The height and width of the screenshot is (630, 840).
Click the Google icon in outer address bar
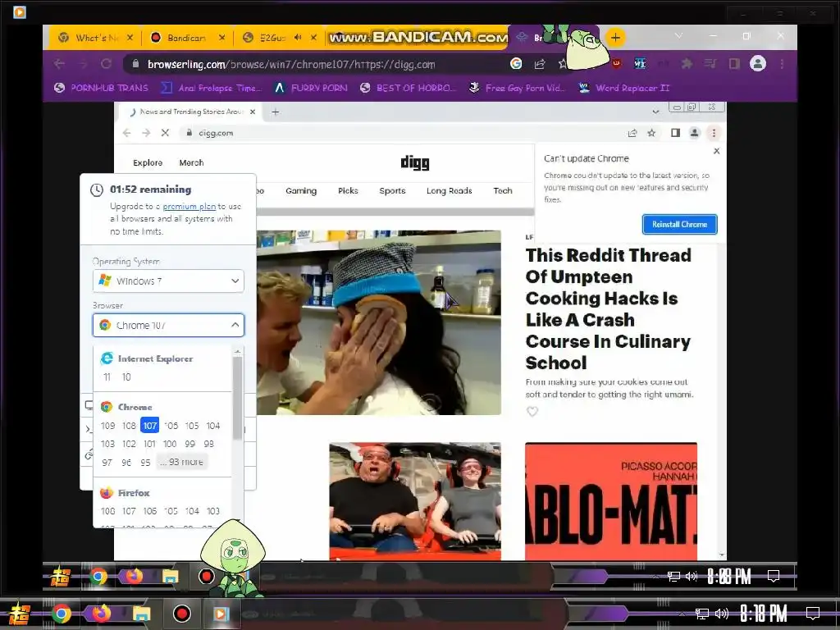516,64
